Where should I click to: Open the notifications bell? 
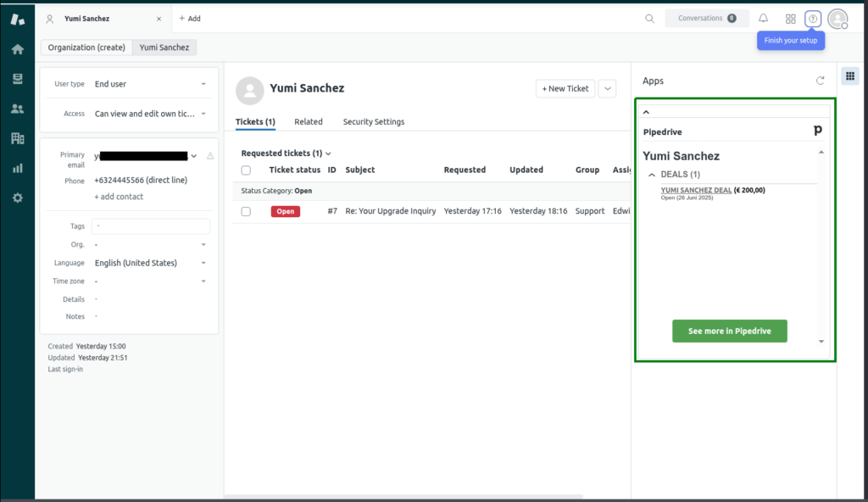click(764, 19)
